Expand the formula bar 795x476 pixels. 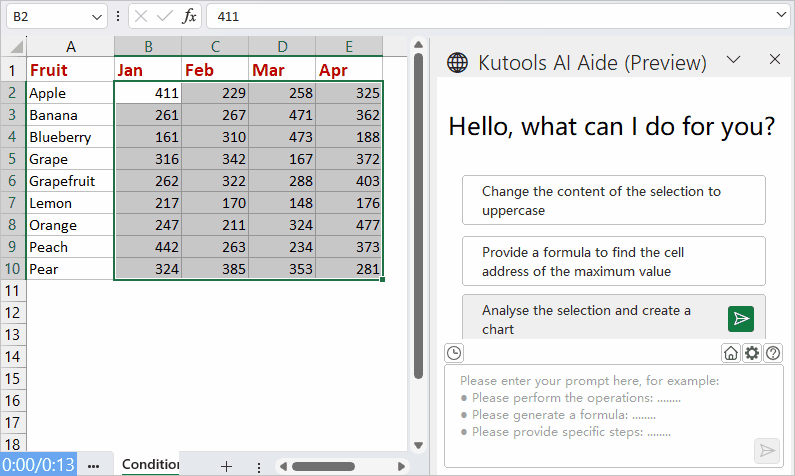781,17
